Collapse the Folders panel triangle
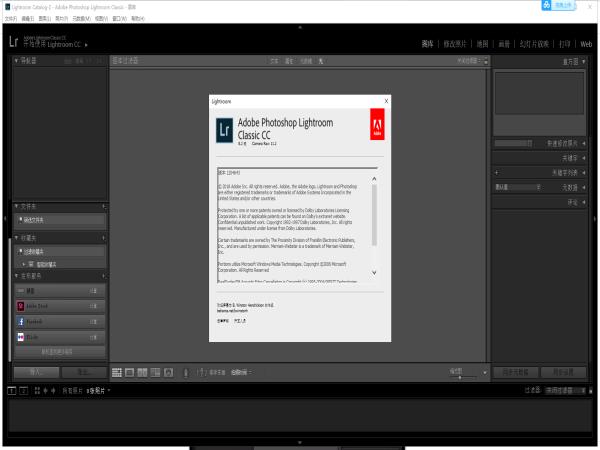 (16, 206)
